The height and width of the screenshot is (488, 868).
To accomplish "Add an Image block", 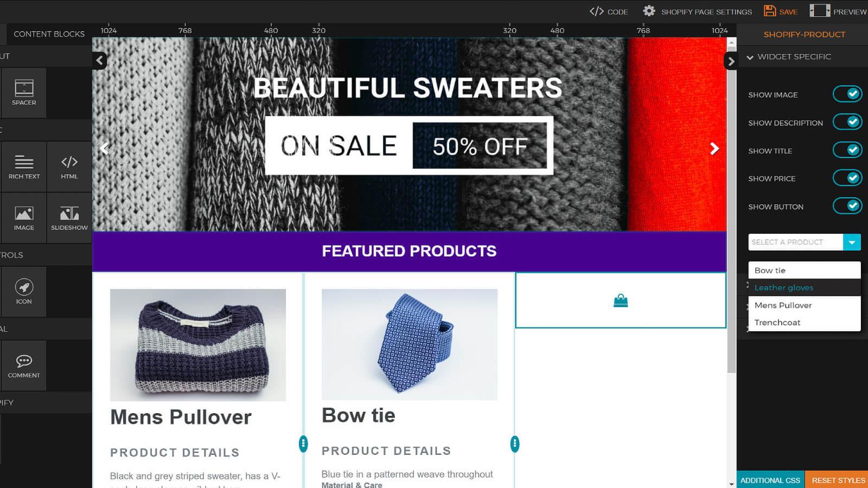I will click(x=24, y=218).
